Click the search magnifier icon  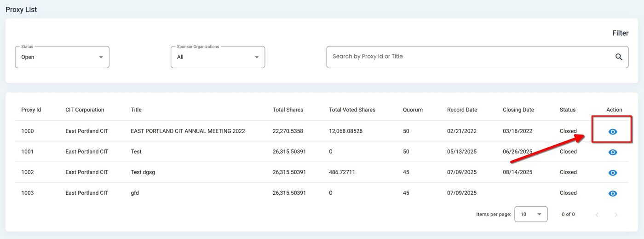pos(619,57)
